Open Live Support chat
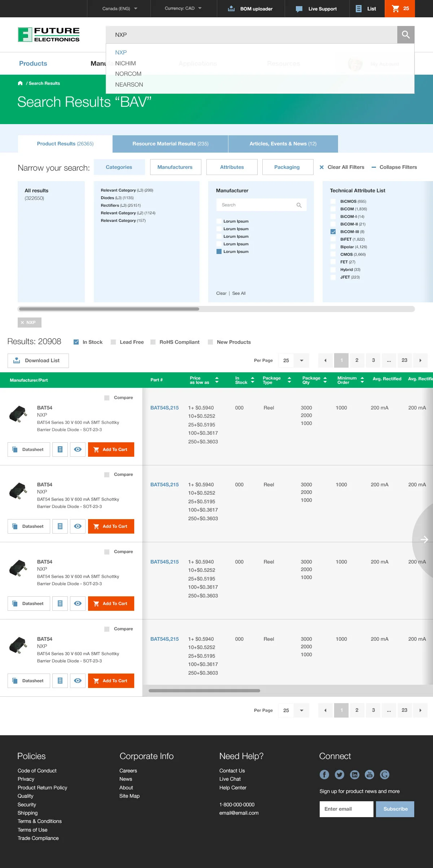This screenshot has height=868, width=433. pos(316,9)
